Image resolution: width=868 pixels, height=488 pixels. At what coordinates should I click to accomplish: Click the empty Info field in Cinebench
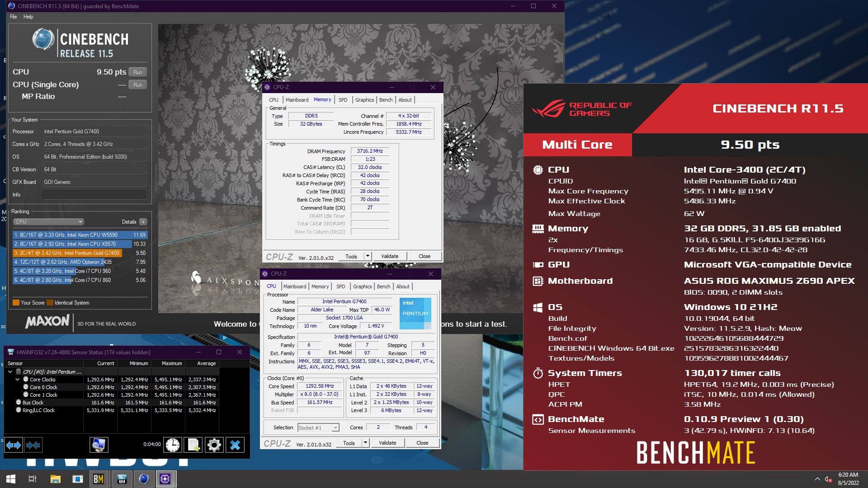click(x=94, y=195)
